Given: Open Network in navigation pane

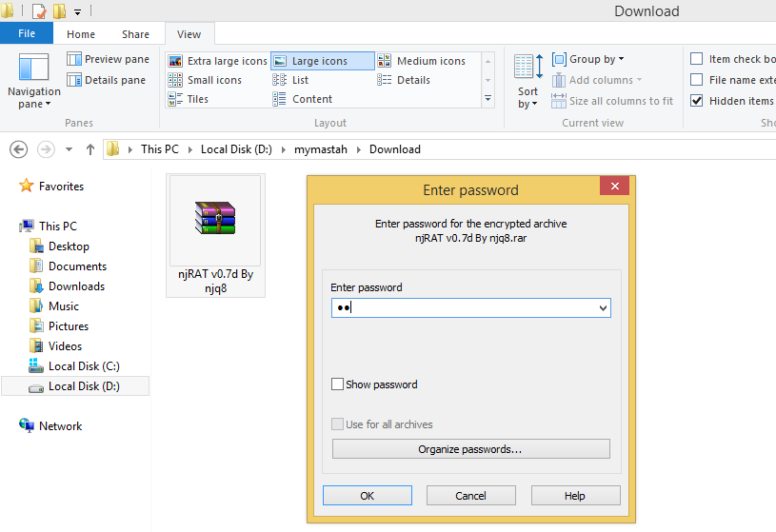Looking at the screenshot, I should click(x=50, y=426).
